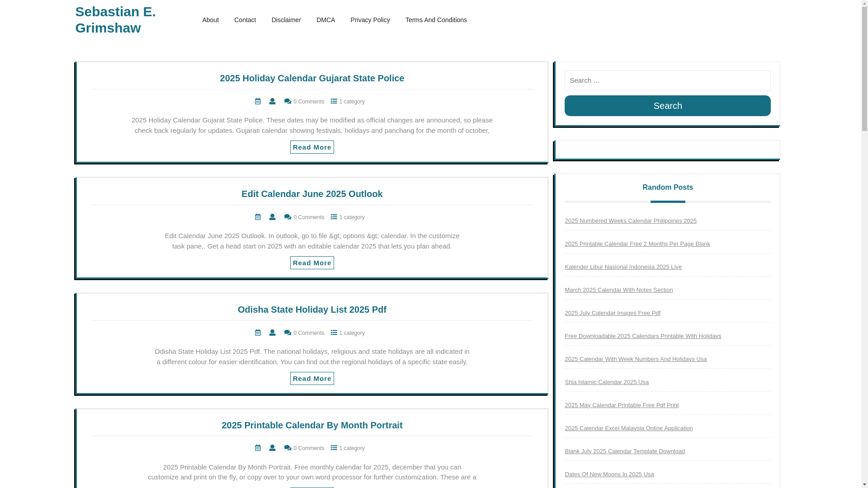This screenshot has width=868, height=488.
Task: Read More of Gujarat State Police post
Action: coord(312,147)
